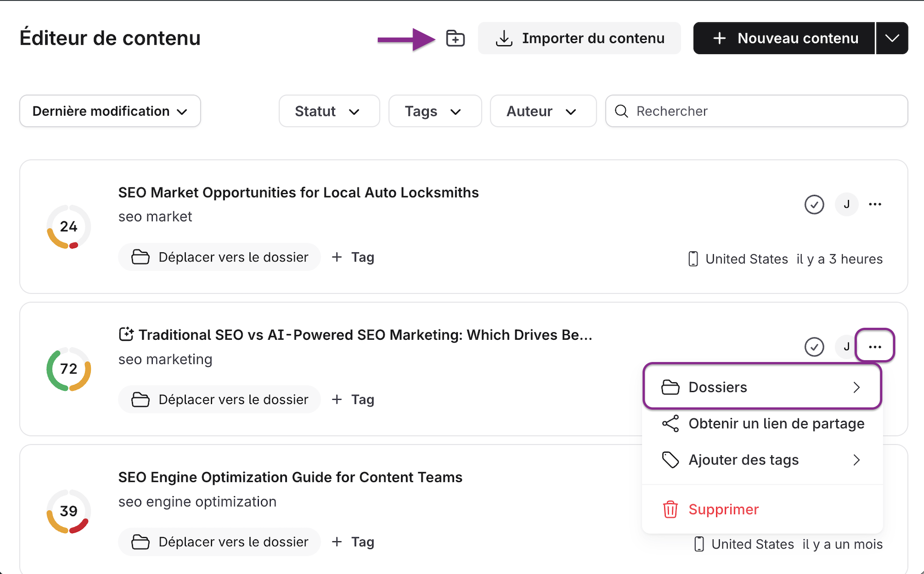Click download icon in Importer du contenu
The width and height of the screenshot is (924, 574).
[x=504, y=38]
